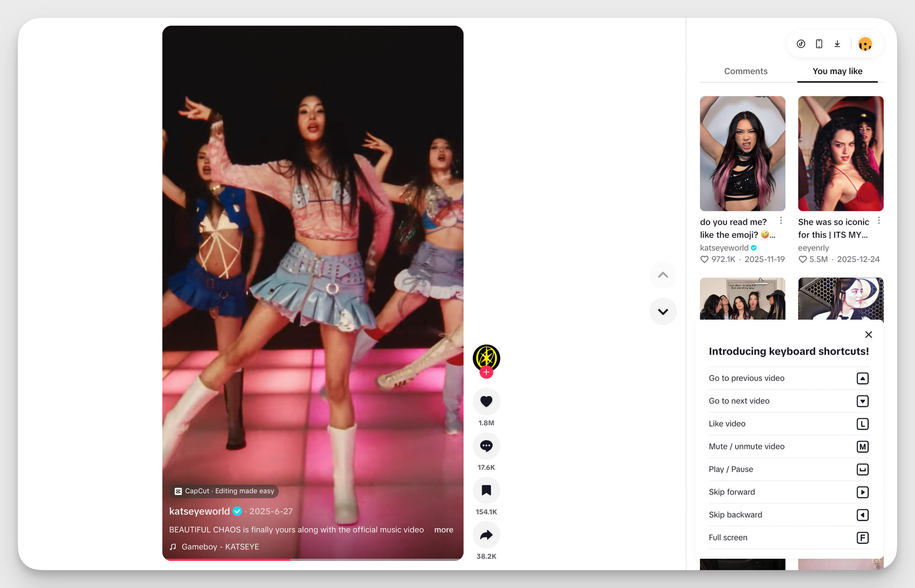Image resolution: width=915 pixels, height=588 pixels.
Task: Select the 'You may like' tab
Action: pos(837,71)
